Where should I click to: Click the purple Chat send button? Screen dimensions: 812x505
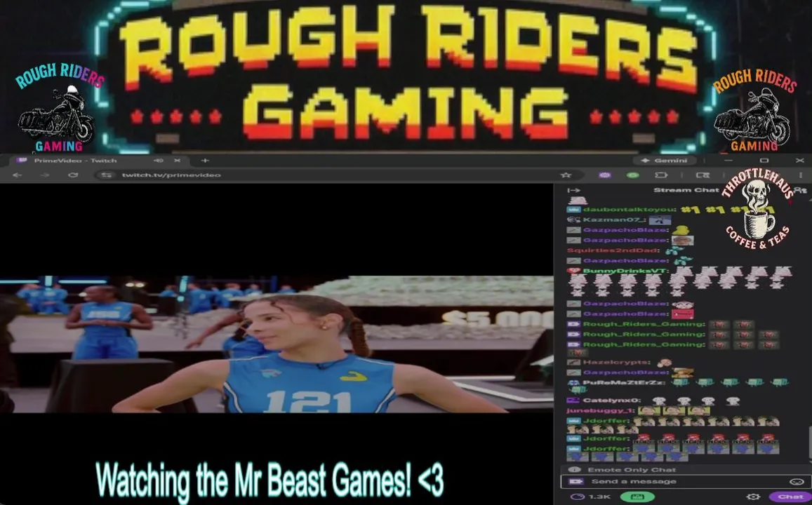pos(790,497)
